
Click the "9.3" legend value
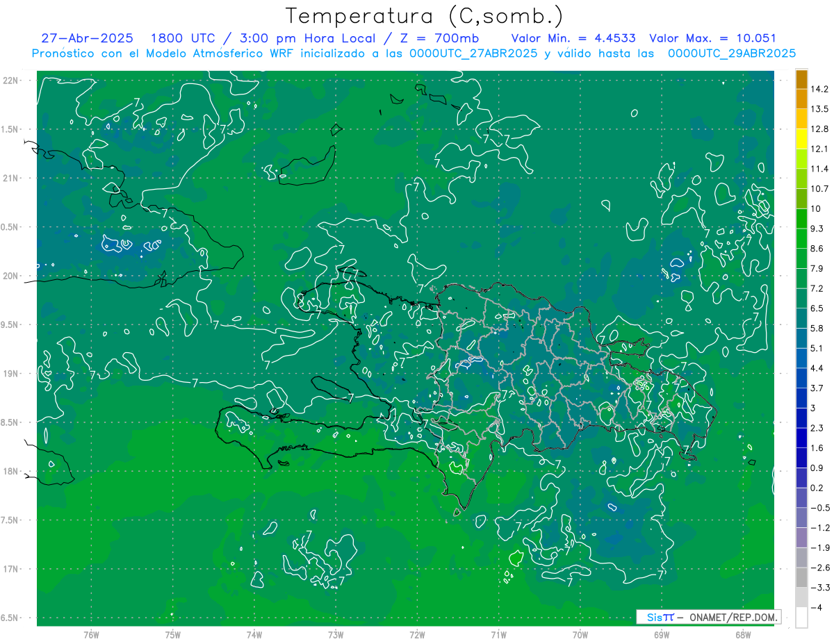pos(817,229)
